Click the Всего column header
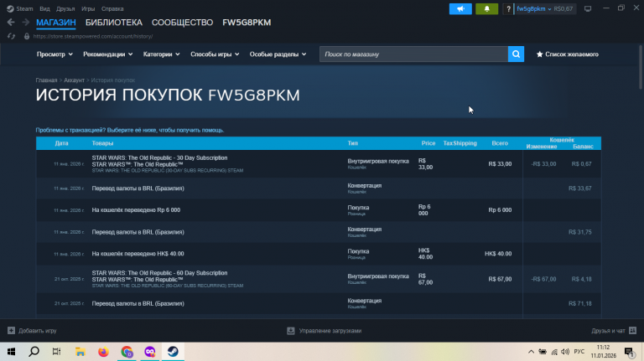The height and width of the screenshot is (361, 644). tap(500, 143)
